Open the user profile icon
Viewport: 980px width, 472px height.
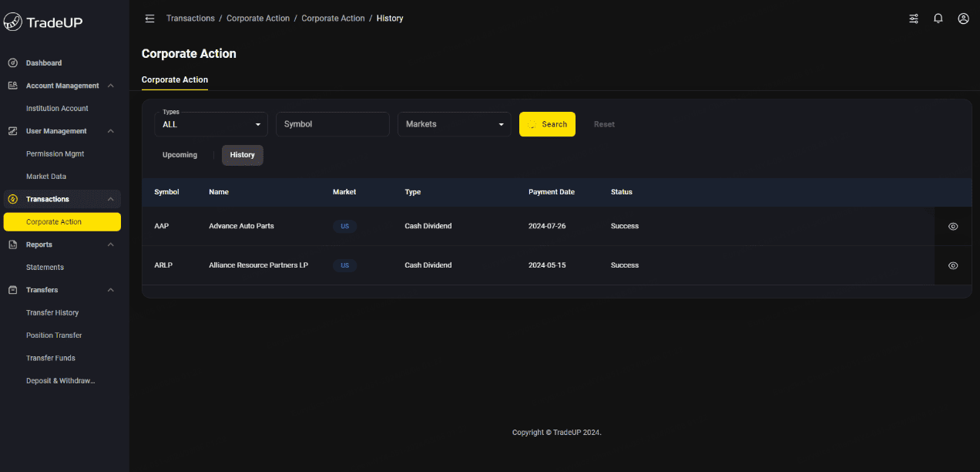coord(963,19)
